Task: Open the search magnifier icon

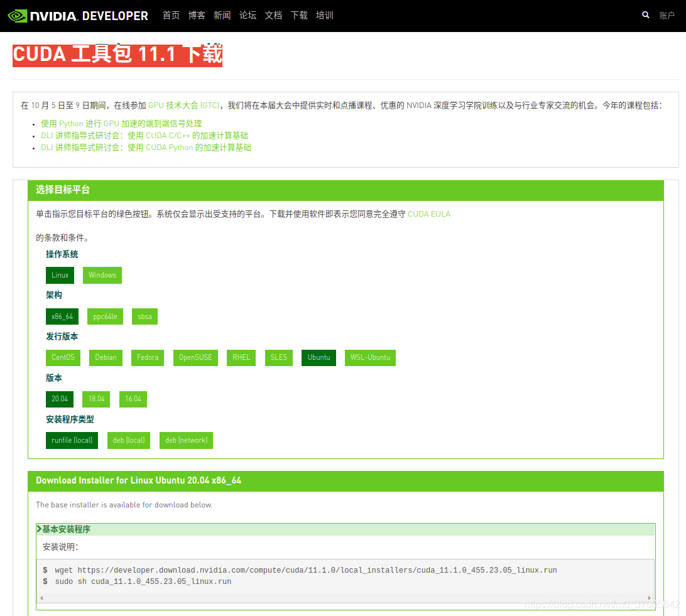Action: pos(645,15)
